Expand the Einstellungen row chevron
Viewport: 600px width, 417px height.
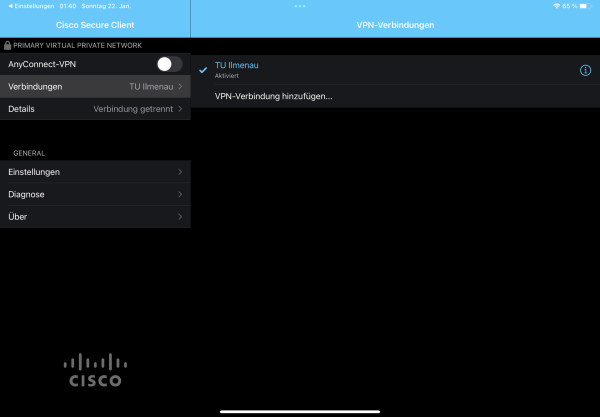point(180,172)
